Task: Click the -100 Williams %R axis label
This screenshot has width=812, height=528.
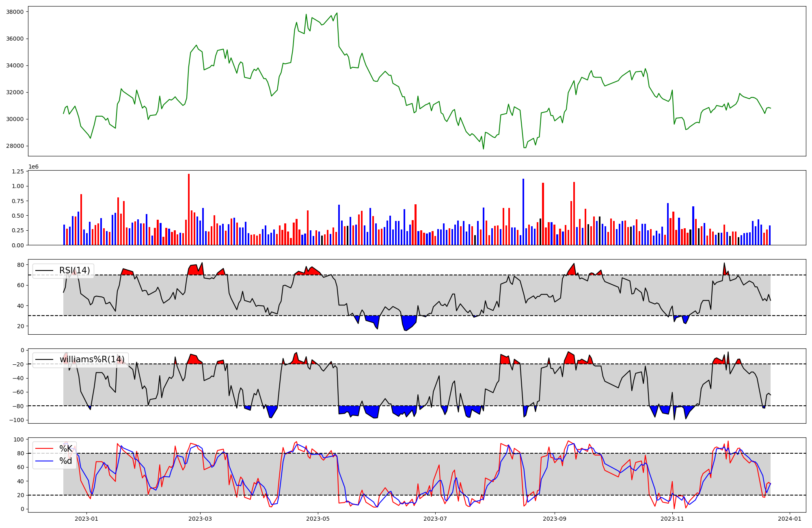Action: [16, 420]
